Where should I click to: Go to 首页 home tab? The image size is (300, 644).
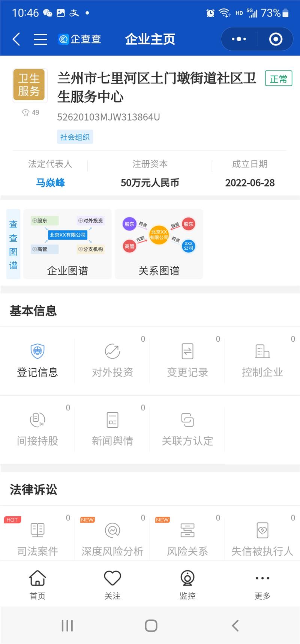37,584
